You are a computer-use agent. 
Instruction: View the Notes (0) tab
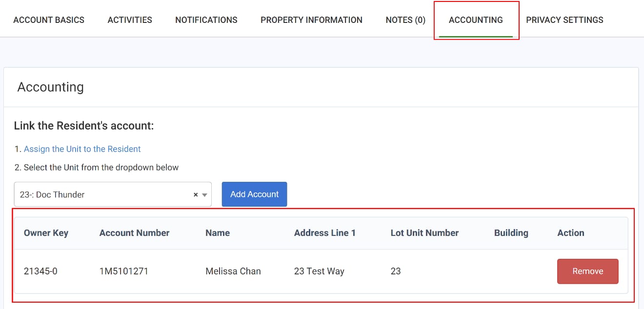tap(405, 20)
